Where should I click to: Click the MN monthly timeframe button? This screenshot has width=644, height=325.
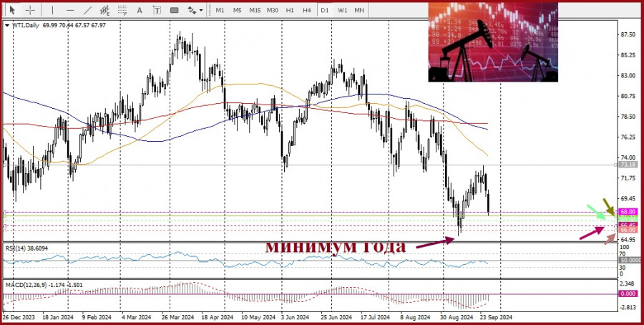pyautogui.click(x=359, y=10)
